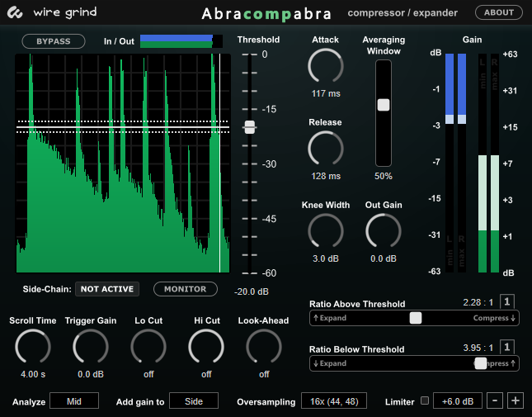Click the 128 ms release value
Screen dimensions: 532x417
point(326,176)
